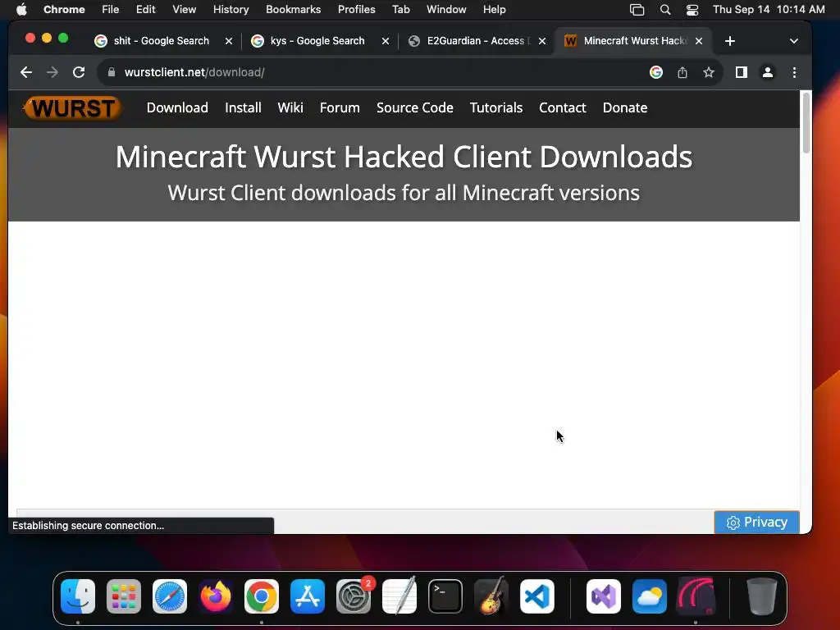The height and width of the screenshot is (630, 840).
Task: Open the Window menu
Action: pos(446,10)
